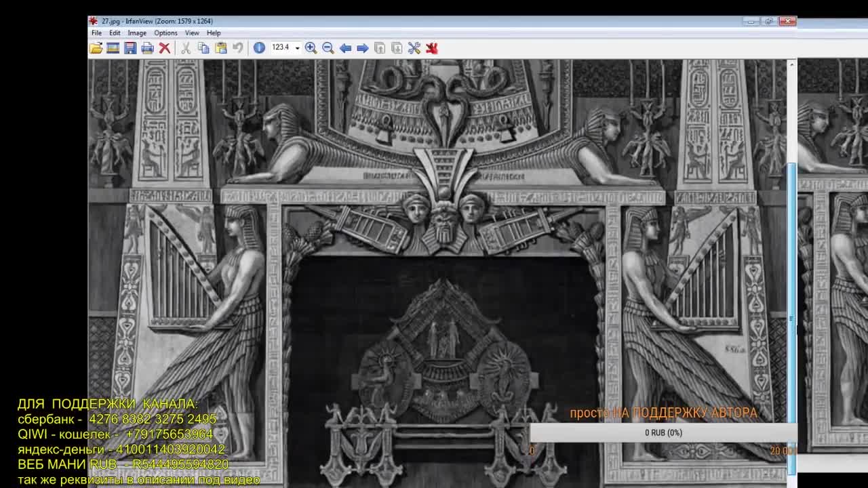Click the vertical scrollbar up arrow

pos(791,64)
